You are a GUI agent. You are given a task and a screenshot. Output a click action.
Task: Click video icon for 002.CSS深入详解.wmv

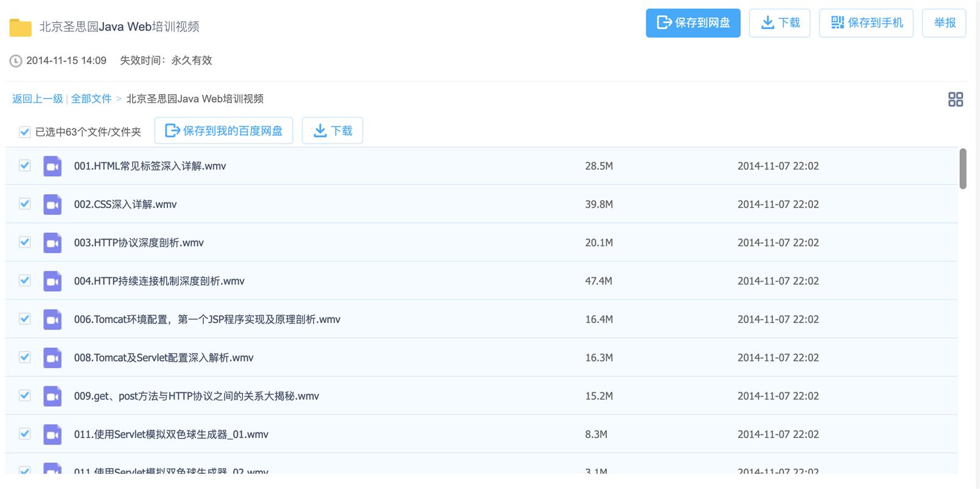tap(52, 204)
